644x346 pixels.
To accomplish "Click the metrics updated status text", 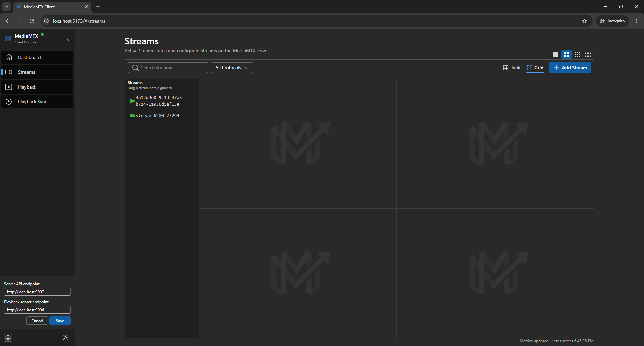I will coord(556,341).
